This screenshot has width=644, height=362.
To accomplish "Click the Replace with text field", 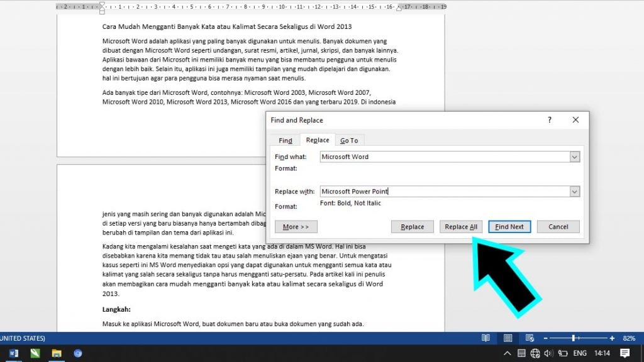I will tap(445, 191).
